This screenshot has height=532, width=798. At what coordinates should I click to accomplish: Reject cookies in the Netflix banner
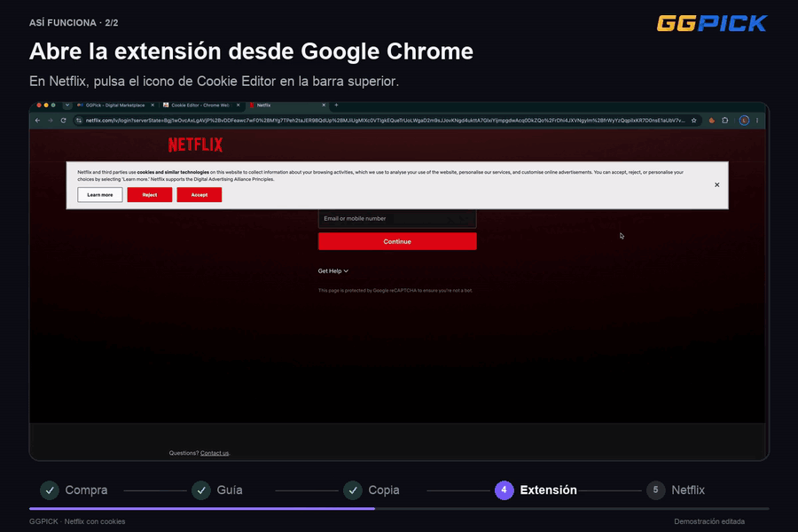coord(150,195)
